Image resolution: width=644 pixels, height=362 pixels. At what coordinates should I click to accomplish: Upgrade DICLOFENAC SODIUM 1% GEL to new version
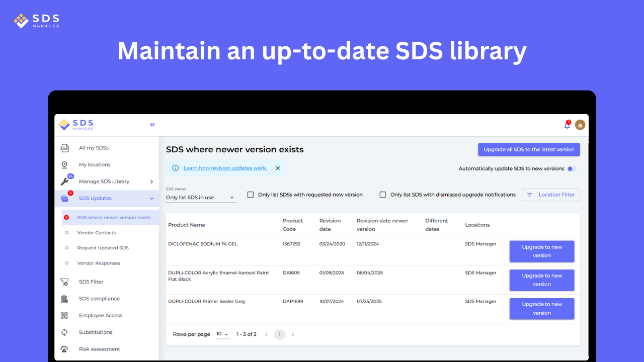click(542, 251)
